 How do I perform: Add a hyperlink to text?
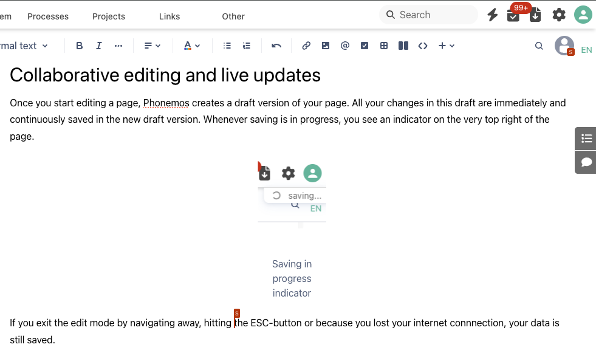[x=306, y=46]
